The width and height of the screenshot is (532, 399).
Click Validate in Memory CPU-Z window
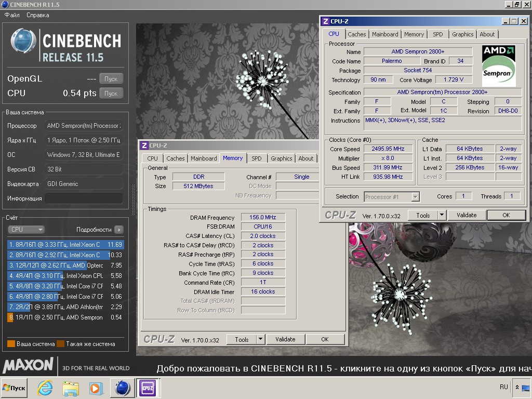point(285,339)
